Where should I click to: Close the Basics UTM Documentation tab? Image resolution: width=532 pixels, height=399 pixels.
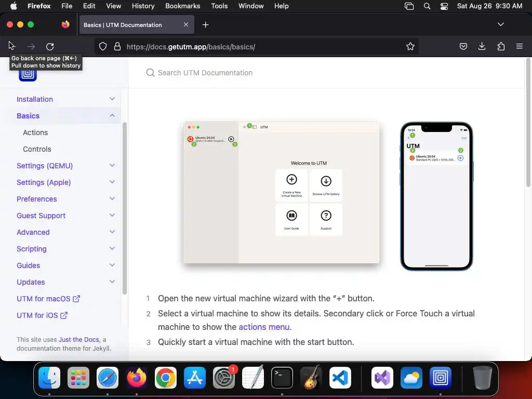tap(186, 24)
